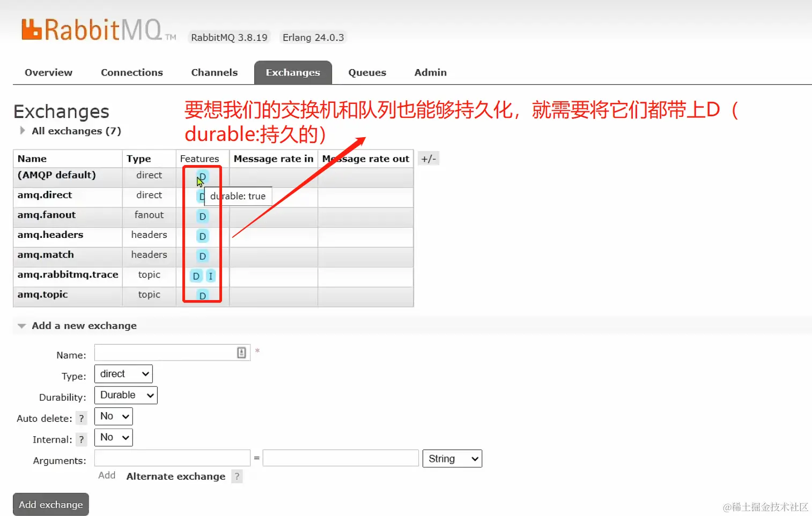The width and height of the screenshot is (812, 516).
Task: Click the D badge for amq.headers
Action: [x=202, y=236]
